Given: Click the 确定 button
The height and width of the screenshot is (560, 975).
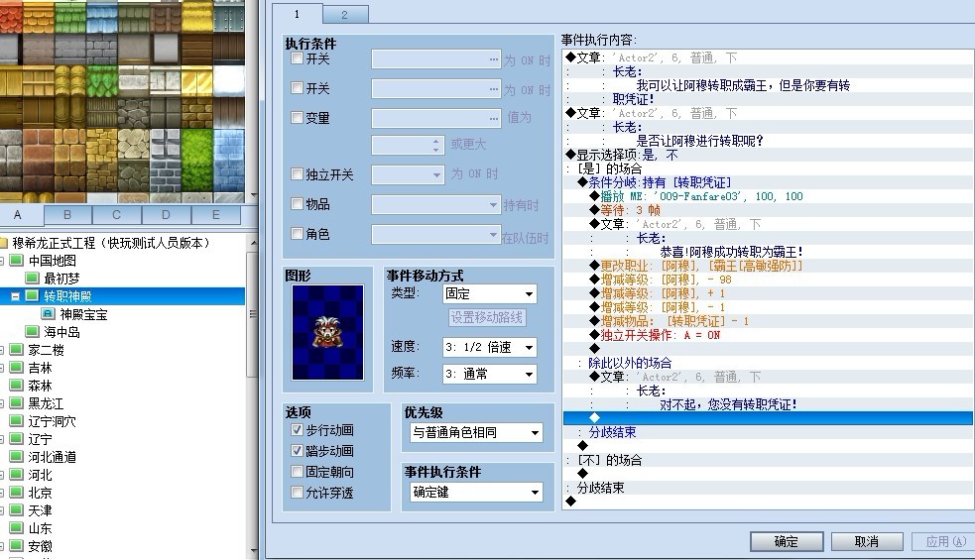Looking at the screenshot, I should (787, 541).
